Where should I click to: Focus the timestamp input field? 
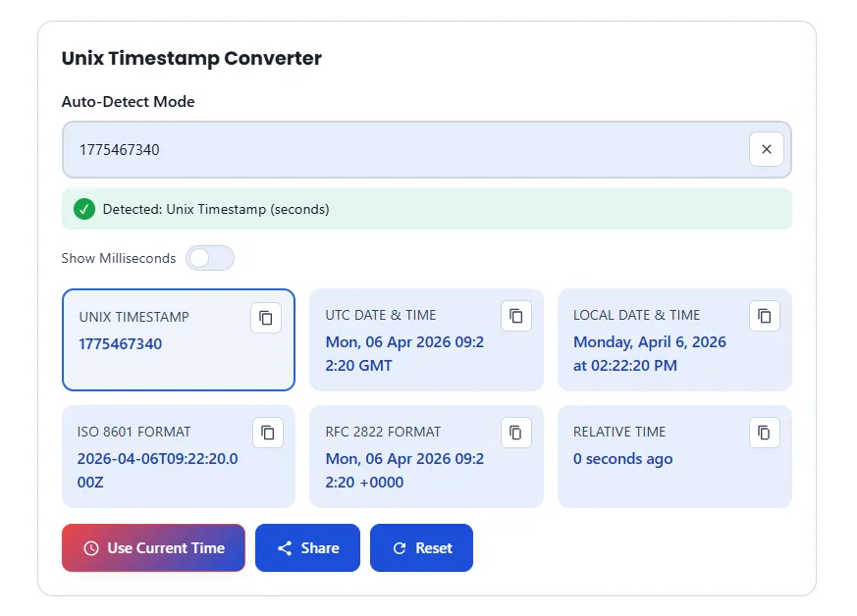[402, 150]
